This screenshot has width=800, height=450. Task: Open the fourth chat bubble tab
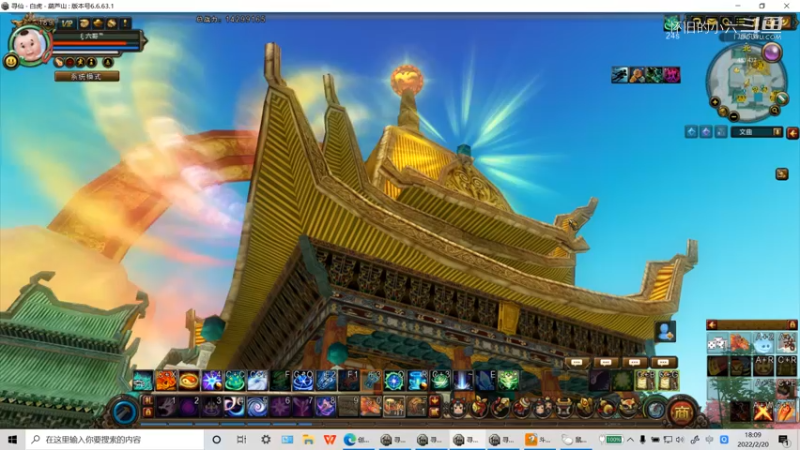click(663, 363)
